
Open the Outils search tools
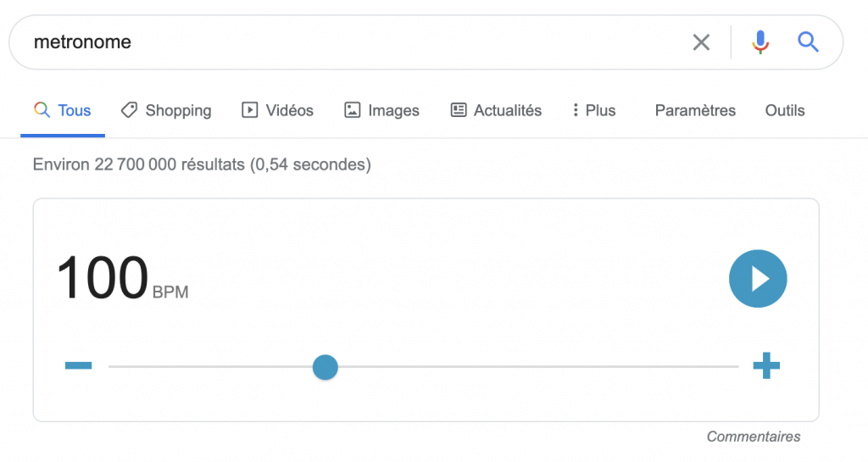785,110
